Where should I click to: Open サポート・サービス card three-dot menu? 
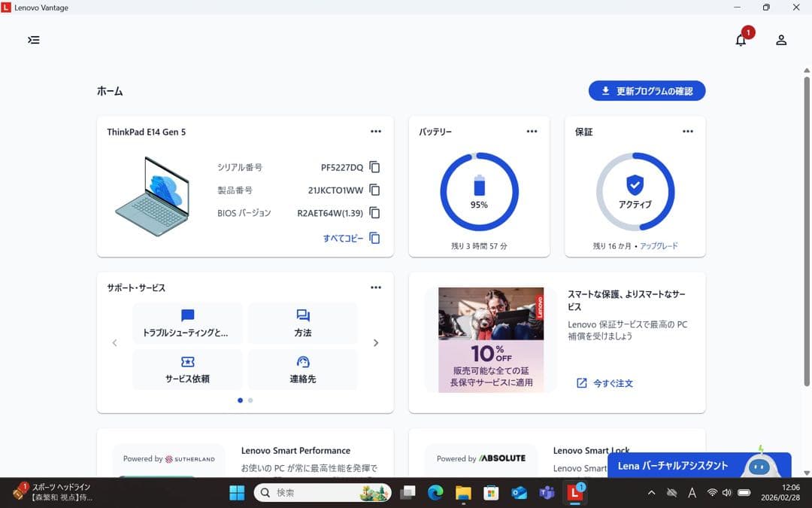376,287
